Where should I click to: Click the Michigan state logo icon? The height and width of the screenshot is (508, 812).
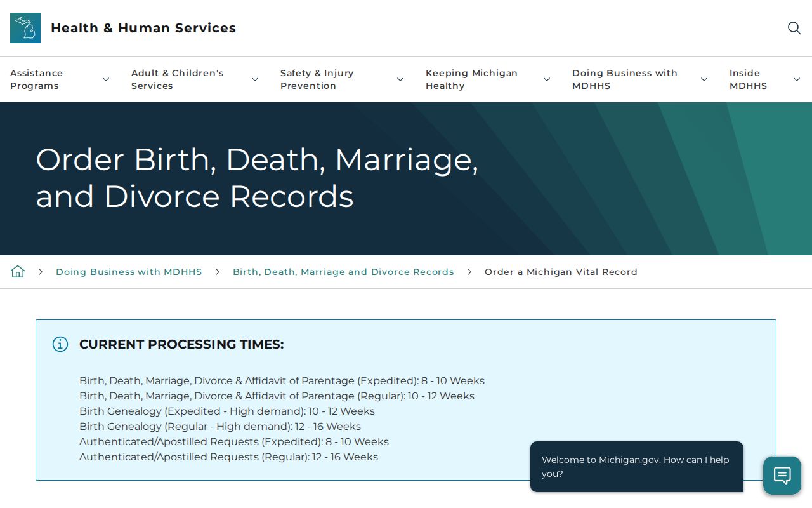25,28
